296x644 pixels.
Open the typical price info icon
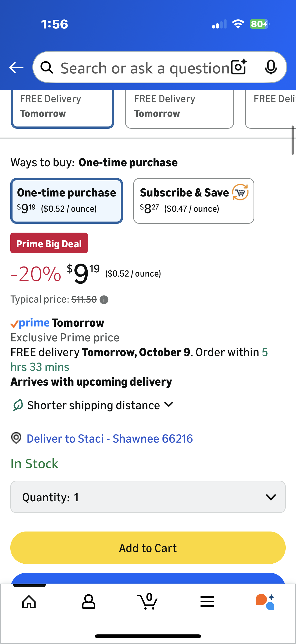pos(104,299)
